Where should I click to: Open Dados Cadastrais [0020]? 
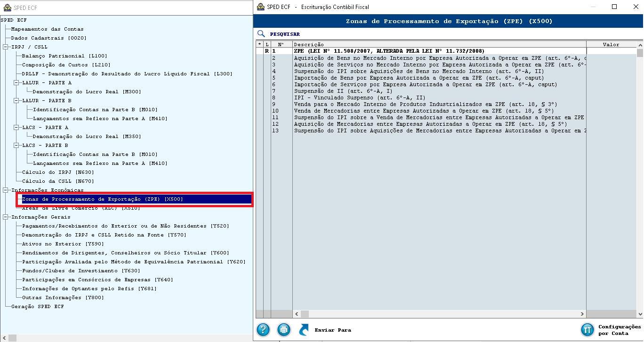(x=48, y=38)
